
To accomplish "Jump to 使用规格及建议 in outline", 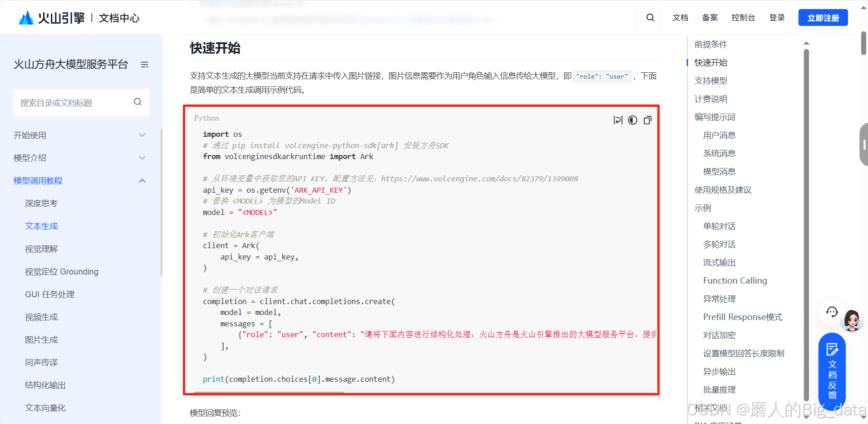I will tap(723, 190).
